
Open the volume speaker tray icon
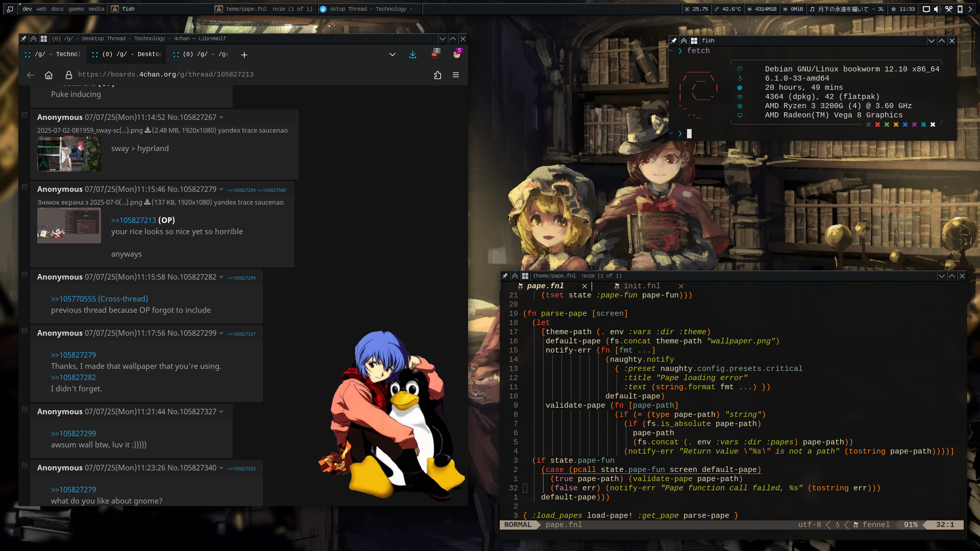tap(937, 9)
